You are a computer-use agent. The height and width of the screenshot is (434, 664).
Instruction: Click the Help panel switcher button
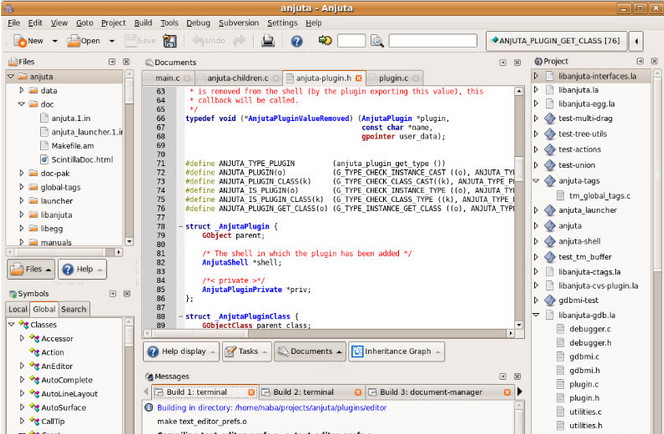(x=82, y=269)
